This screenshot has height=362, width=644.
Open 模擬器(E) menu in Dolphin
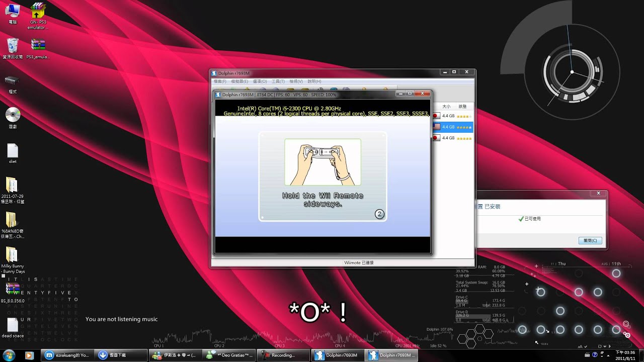click(238, 81)
